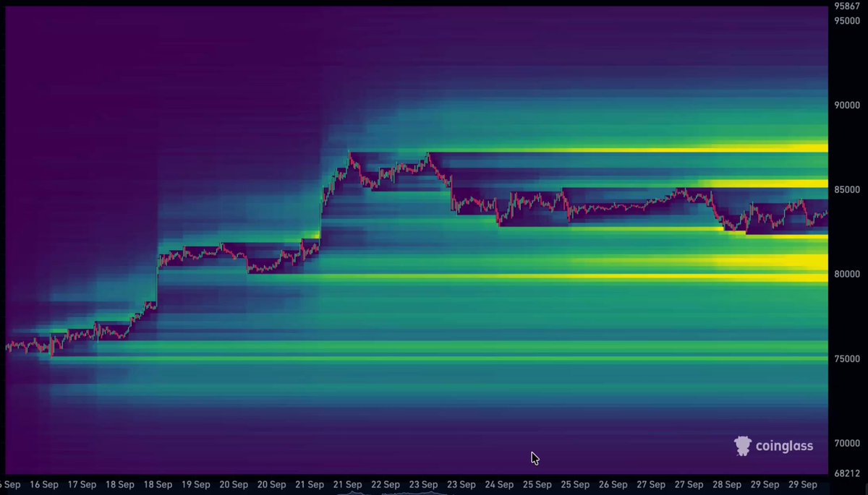
Task: Select the 90000 price level label
Action: coord(846,105)
